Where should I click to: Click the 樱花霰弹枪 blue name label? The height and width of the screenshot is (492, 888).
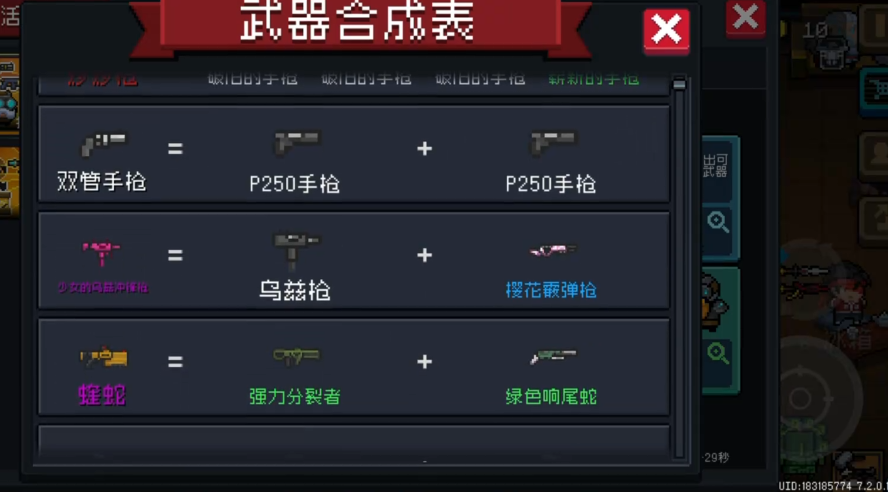[x=550, y=290]
